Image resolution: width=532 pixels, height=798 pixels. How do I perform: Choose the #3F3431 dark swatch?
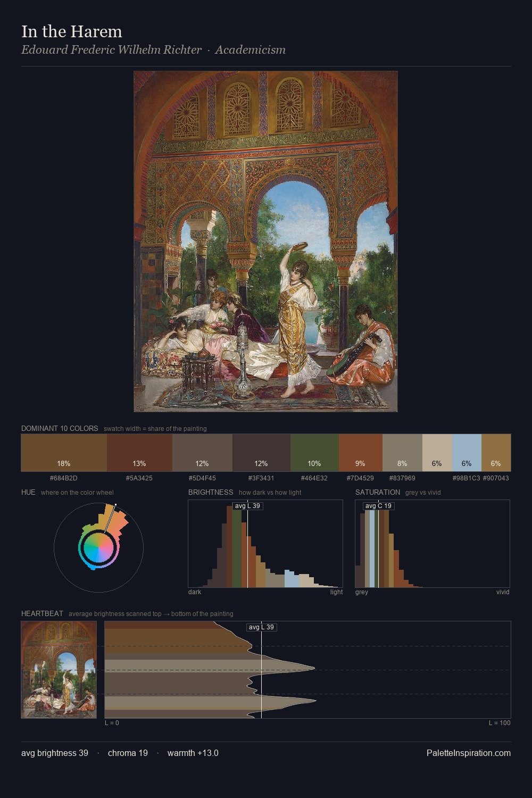tap(261, 453)
